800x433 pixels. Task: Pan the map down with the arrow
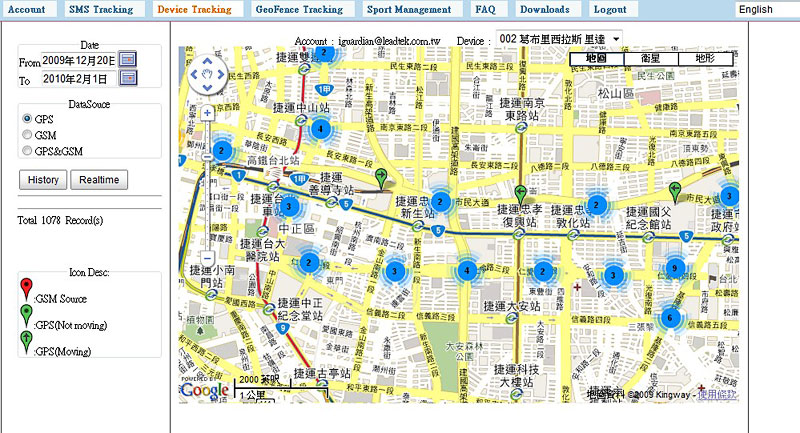click(207, 87)
